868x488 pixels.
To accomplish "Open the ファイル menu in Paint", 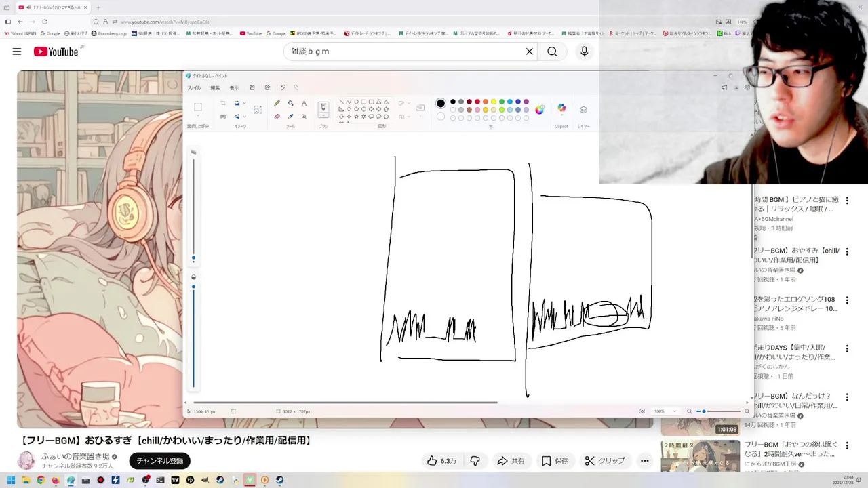I will (x=194, y=88).
